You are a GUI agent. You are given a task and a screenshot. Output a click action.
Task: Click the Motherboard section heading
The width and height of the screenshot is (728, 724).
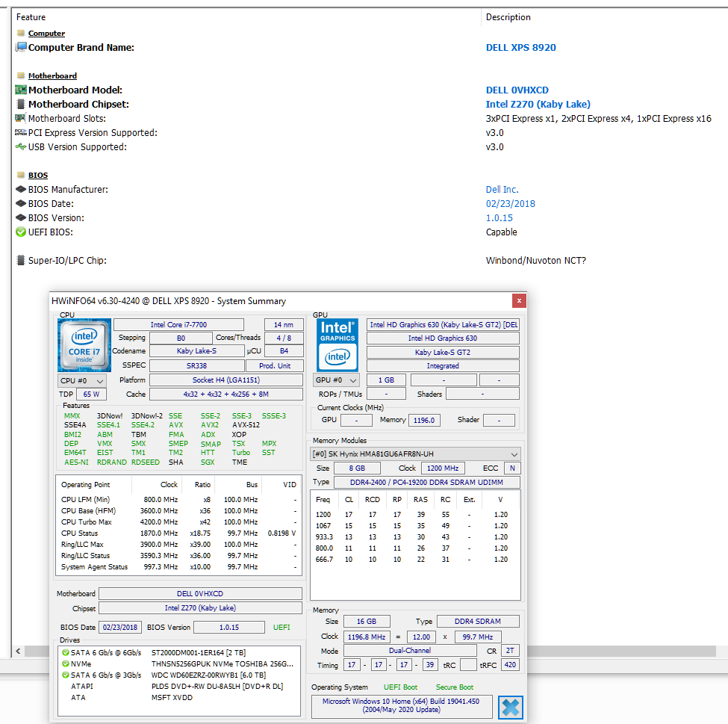coord(52,75)
